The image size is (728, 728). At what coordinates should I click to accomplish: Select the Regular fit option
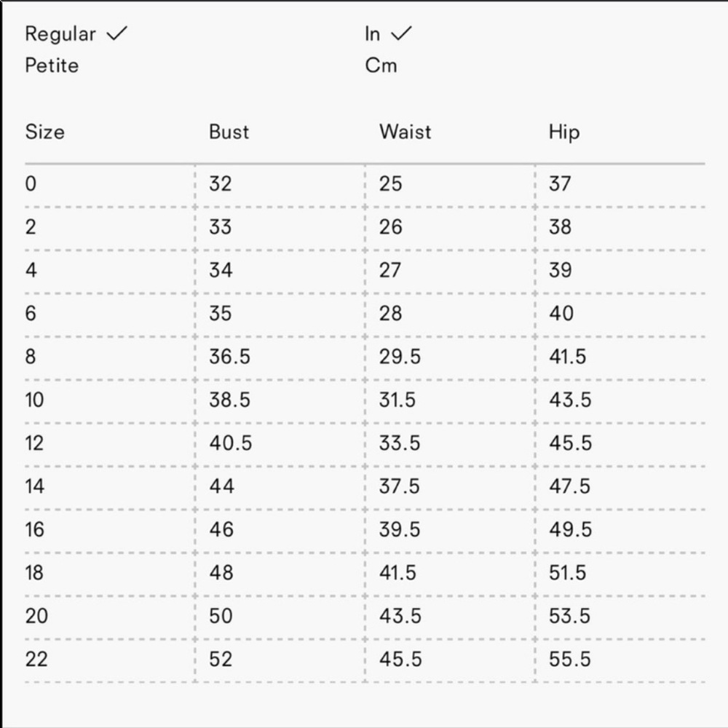point(60,34)
